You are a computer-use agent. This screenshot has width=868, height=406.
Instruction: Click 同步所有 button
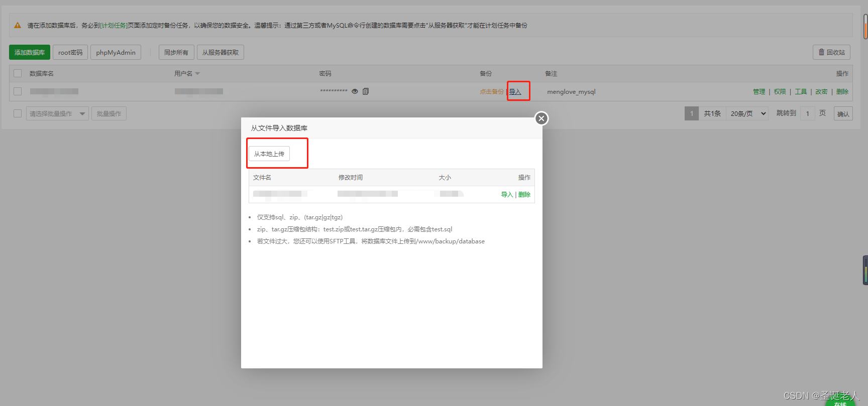coord(176,52)
